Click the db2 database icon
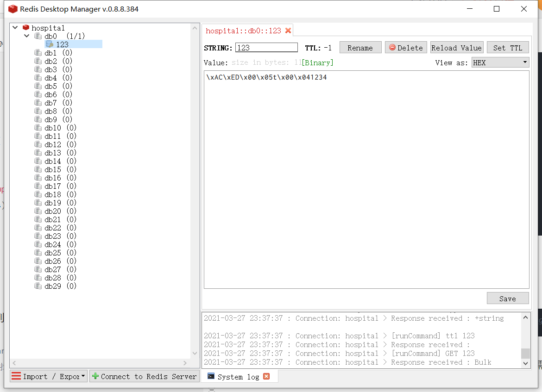Image resolution: width=542 pixels, height=392 pixels. (38, 61)
